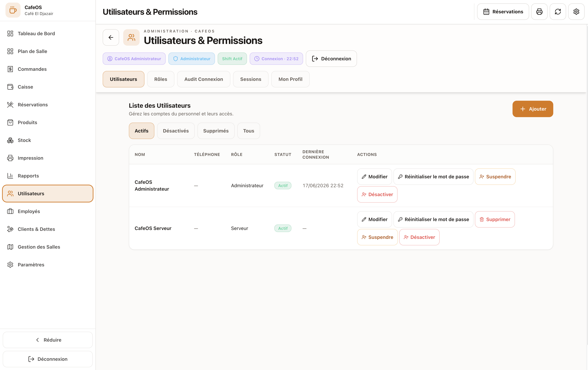Click the users icon beside page title
This screenshot has height=370, width=588.
point(131,37)
